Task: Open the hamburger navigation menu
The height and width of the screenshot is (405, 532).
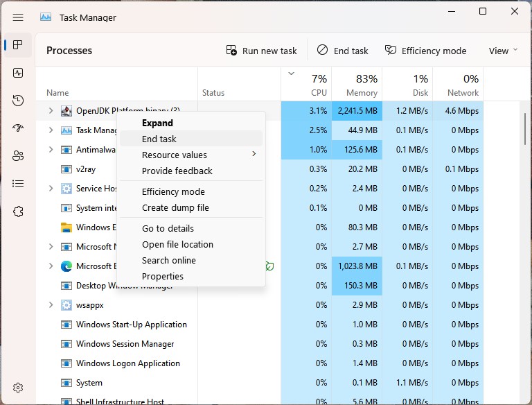Action: click(x=18, y=17)
